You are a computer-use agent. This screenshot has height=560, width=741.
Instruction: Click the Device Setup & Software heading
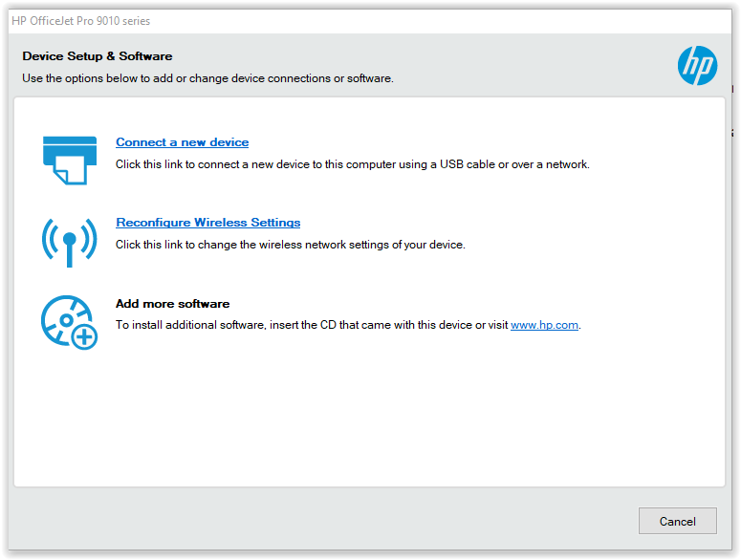(98, 56)
